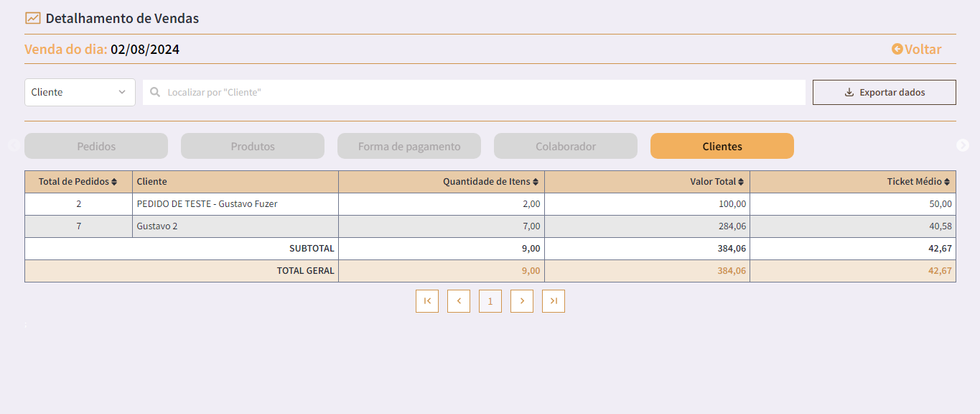The image size is (980, 414).
Task: Click the sales chart icon beside the title
Action: tap(33, 19)
